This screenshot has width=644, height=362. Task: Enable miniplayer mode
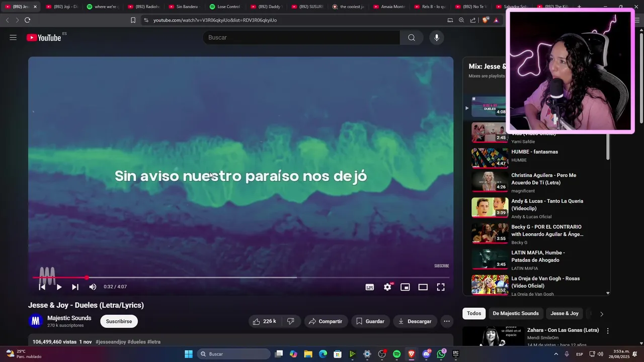(x=405, y=287)
